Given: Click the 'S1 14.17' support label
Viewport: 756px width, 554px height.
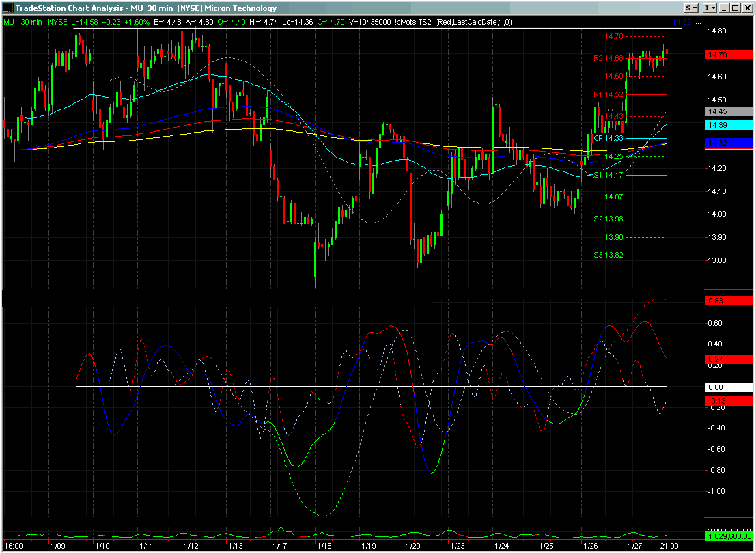Looking at the screenshot, I should coord(608,175).
